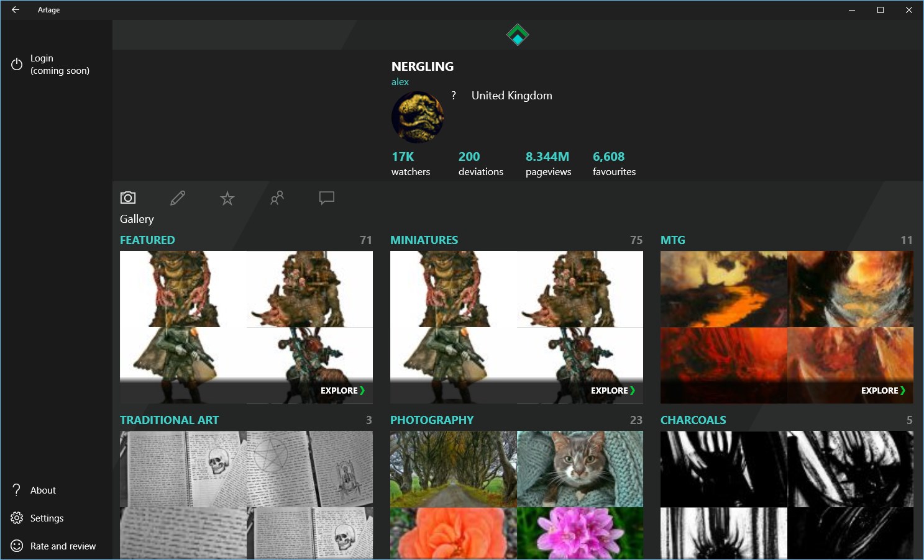Open the MINIATURES collection title link
Screen dimensions: 924x560
tap(424, 240)
